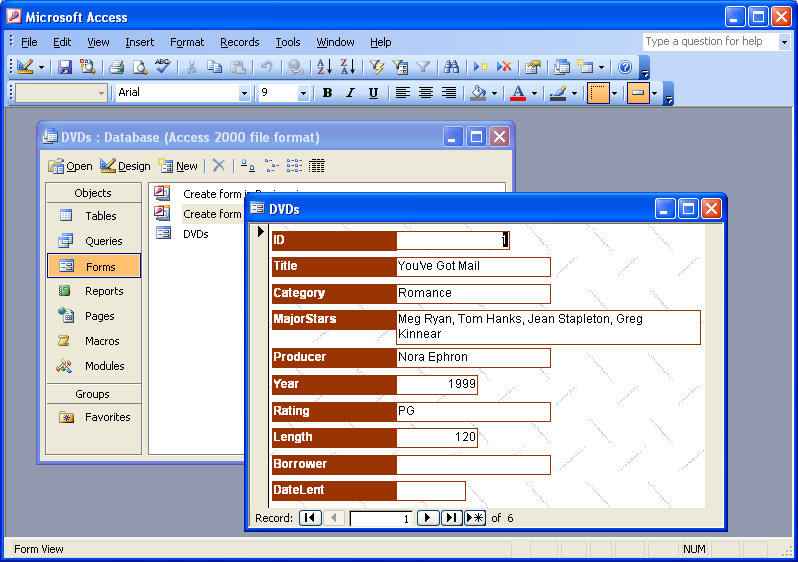Click the New Object toolbar icon
Screen dimensions: 798x562
tap(585, 67)
